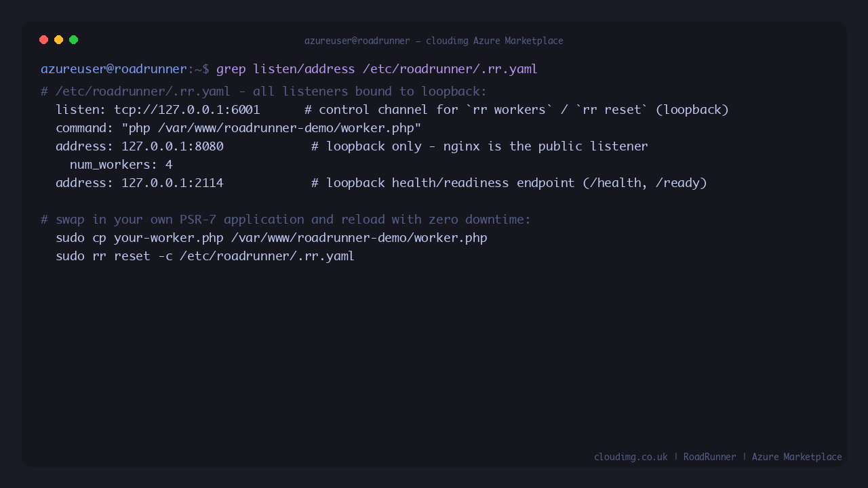Click the line 'address: 127.0.0.1:8080'

140,146
